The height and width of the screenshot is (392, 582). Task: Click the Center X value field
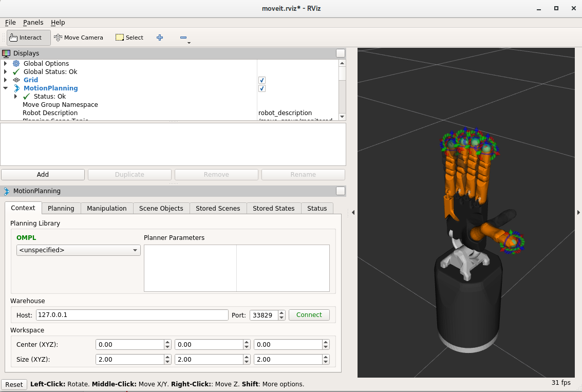[x=130, y=345]
